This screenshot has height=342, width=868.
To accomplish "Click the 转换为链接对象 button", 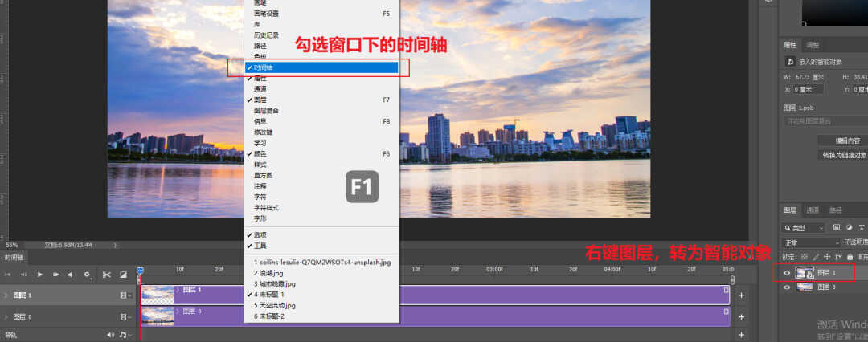I will point(842,155).
